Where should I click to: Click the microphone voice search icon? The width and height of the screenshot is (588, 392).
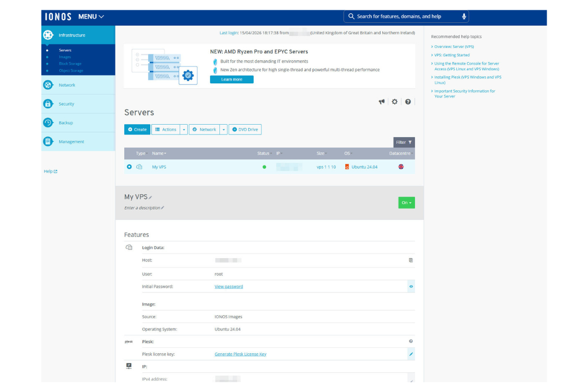point(464,16)
